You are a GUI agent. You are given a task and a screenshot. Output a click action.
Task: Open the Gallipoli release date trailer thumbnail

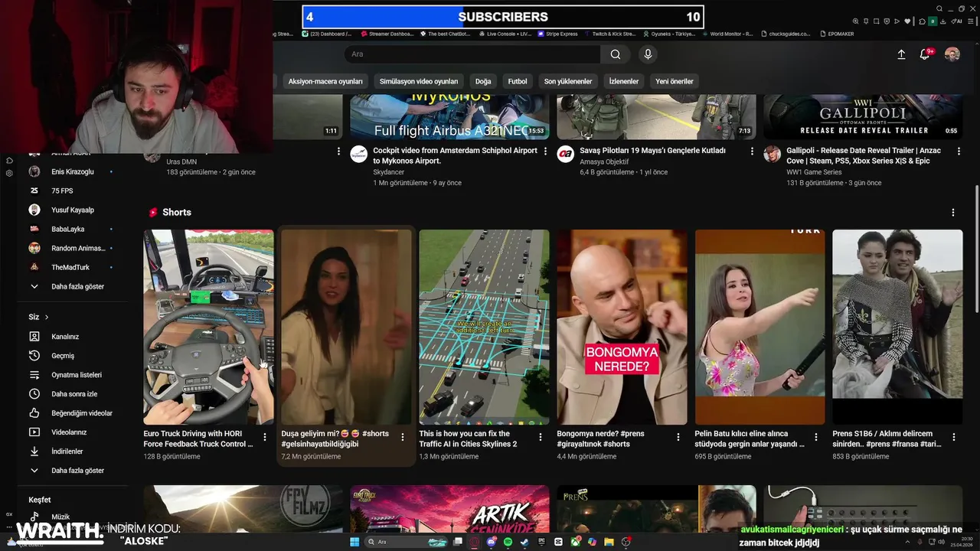click(x=863, y=116)
